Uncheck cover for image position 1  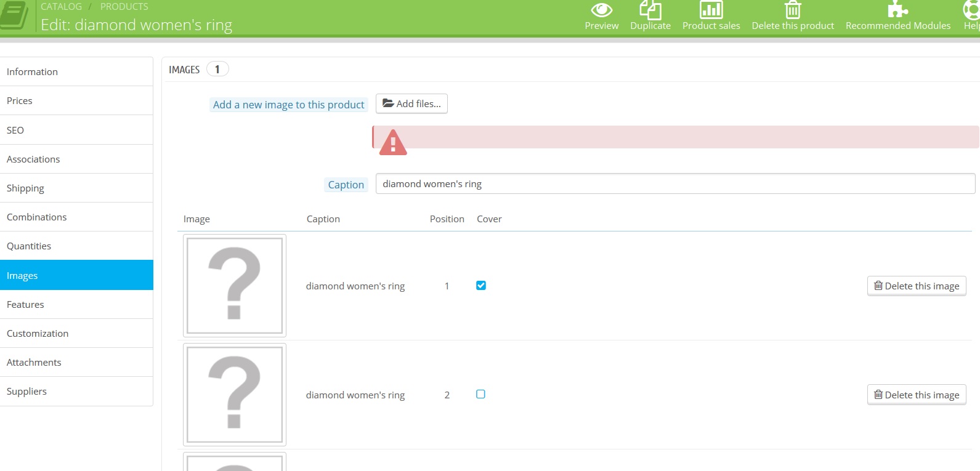pos(481,286)
